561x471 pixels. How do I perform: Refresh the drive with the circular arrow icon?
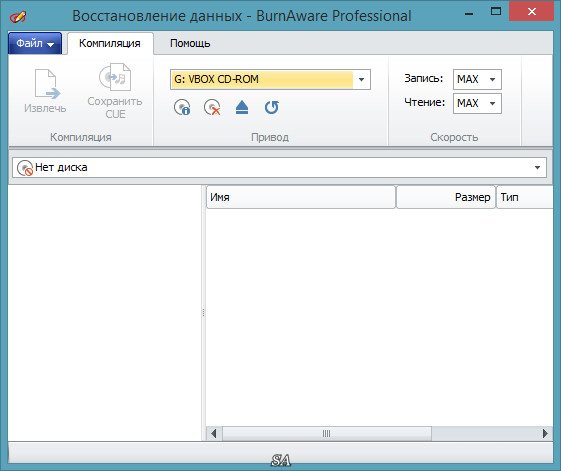(x=272, y=107)
